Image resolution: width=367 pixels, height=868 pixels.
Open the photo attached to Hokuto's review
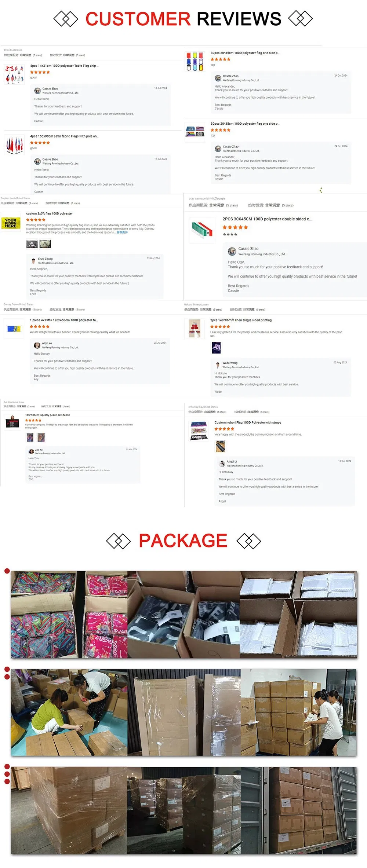tap(217, 348)
